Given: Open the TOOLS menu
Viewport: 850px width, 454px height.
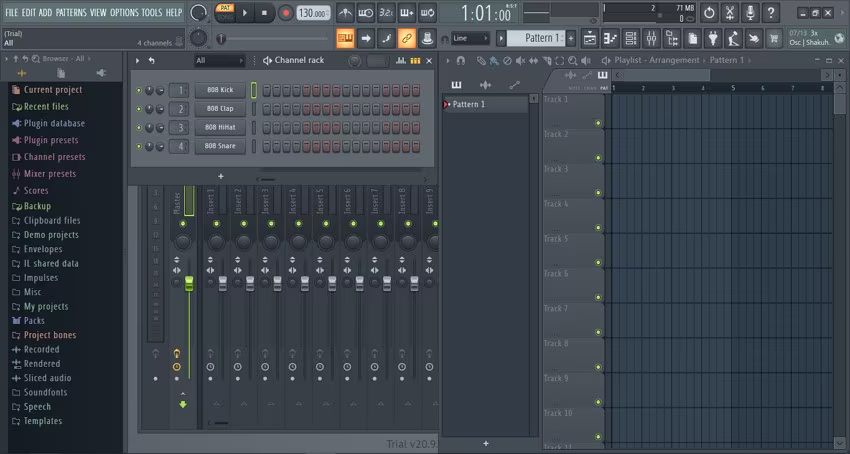Looking at the screenshot, I should pyautogui.click(x=152, y=12).
